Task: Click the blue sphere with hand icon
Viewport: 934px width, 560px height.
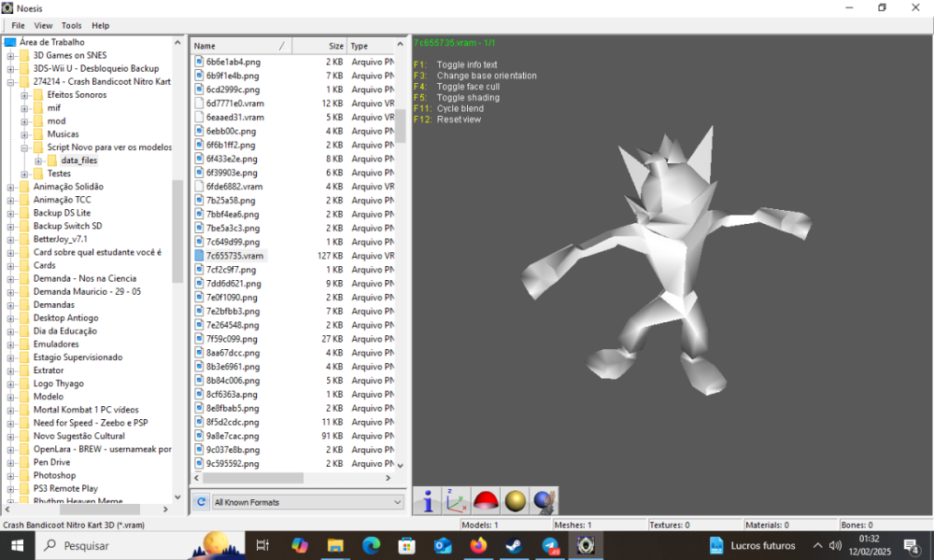Action: pyautogui.click(x=545, y=501)
